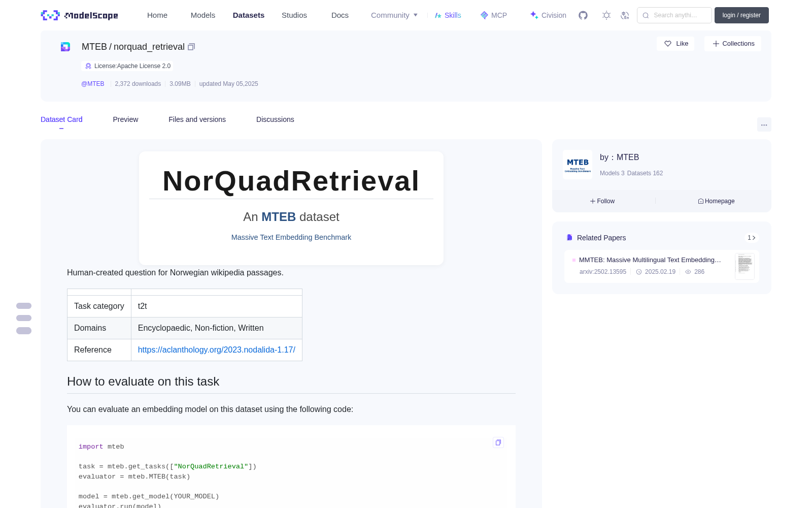Follow the MTEB organization
The image size is (812, 508).
click(602, 201)
